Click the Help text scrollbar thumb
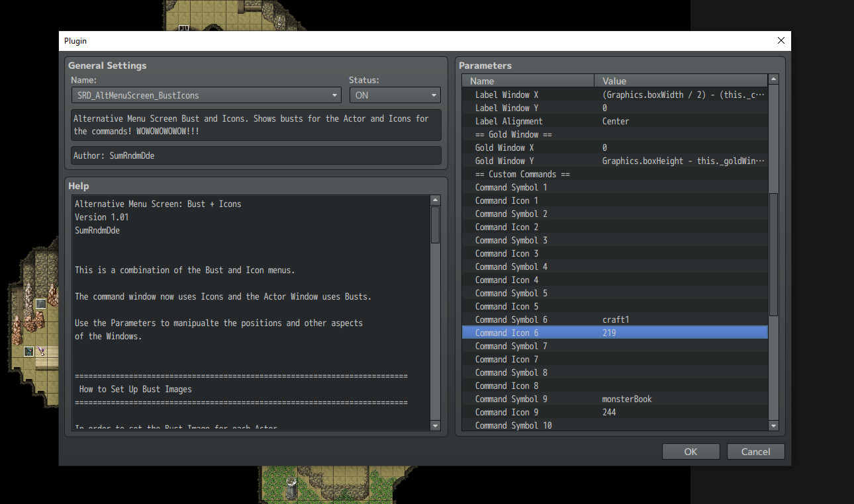This screenshot has height=504, width=854. [x=435, y=225]
